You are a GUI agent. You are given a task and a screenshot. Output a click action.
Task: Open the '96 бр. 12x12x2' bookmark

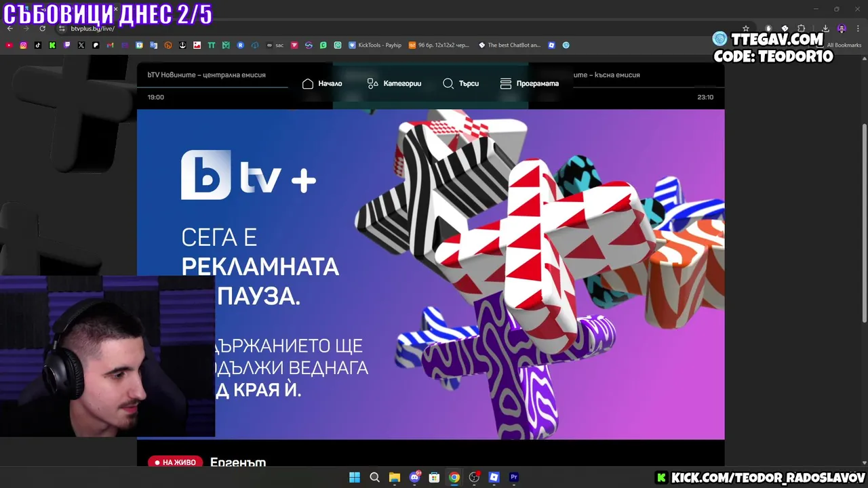(x=439, y=45)
